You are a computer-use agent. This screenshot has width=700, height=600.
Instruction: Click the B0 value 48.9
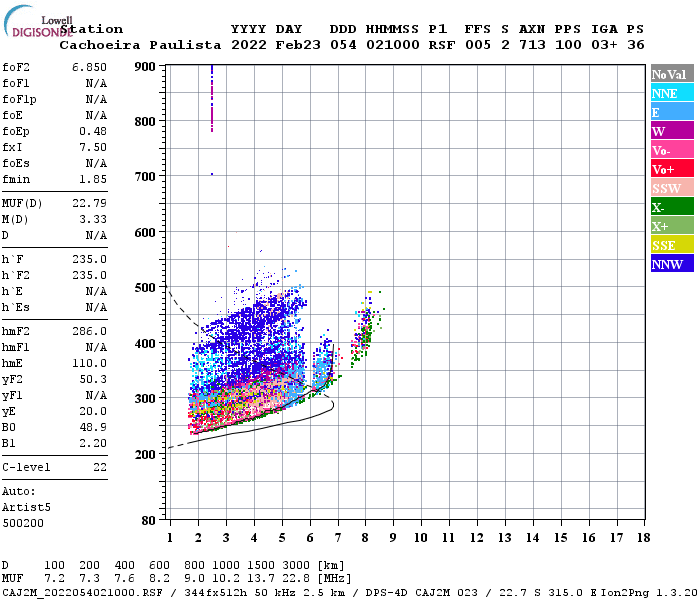[x=93, y=427]
